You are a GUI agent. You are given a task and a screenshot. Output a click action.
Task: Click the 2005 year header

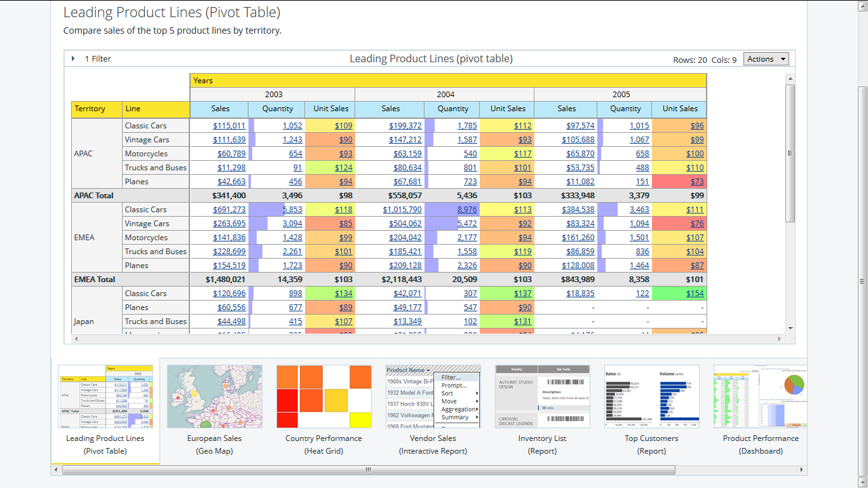pyautogui.click(x=621, y=94)
